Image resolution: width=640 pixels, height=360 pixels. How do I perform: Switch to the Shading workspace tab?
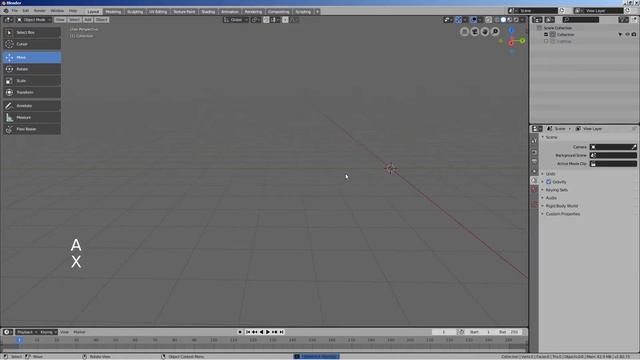[208, 12]
